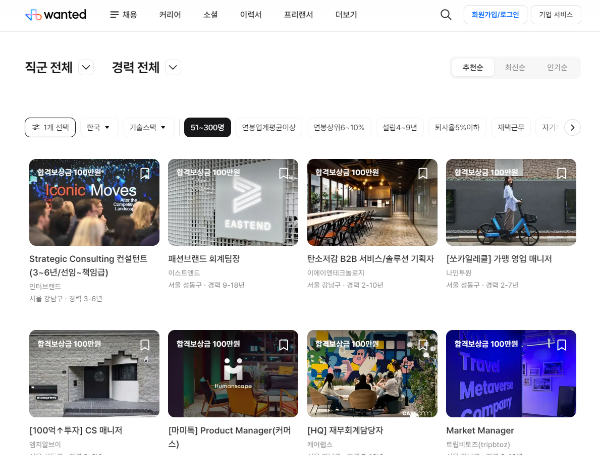Bookmark the Market Manager job
The width and height of the screenshot is (600, 455).
(x=562, y=345)
